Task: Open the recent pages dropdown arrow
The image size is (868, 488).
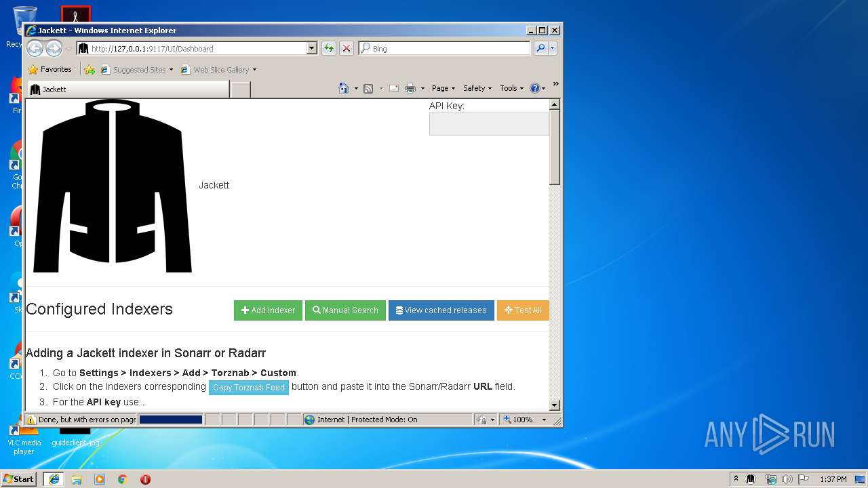Action: 68,49
